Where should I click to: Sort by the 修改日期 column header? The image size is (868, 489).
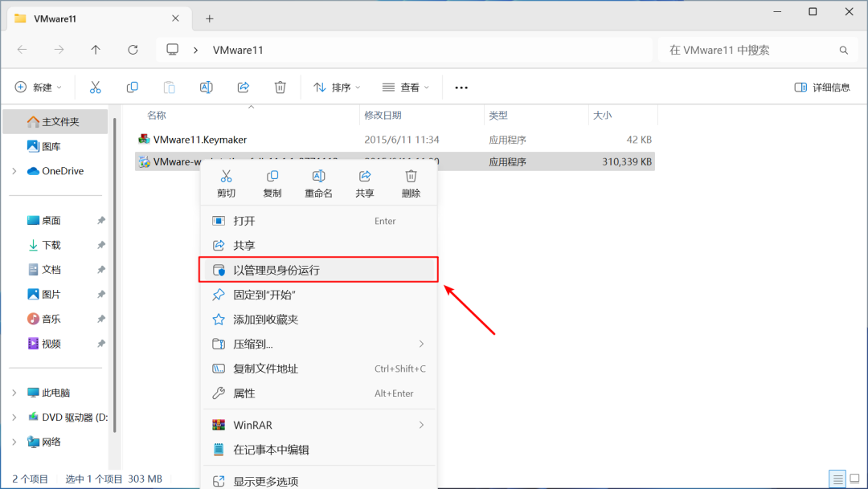tap(383, 115)
